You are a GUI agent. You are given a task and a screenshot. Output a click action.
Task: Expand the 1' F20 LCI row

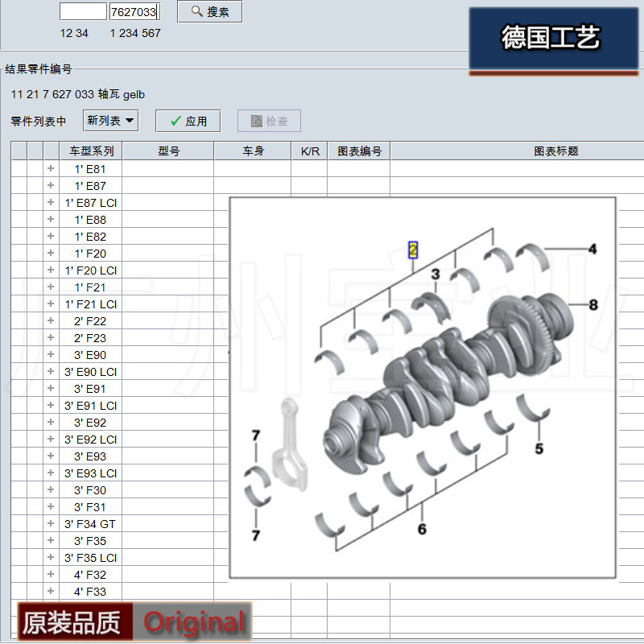click(51, 270)
